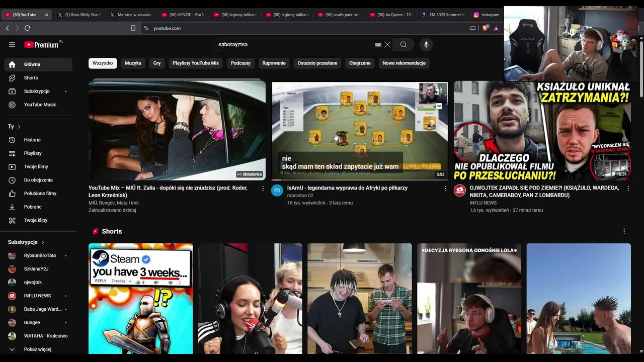Screen dimensions: 644x362
Task: Switch to 'Boss Wisły Shark' tab
Action: click(x=79, y=15)
